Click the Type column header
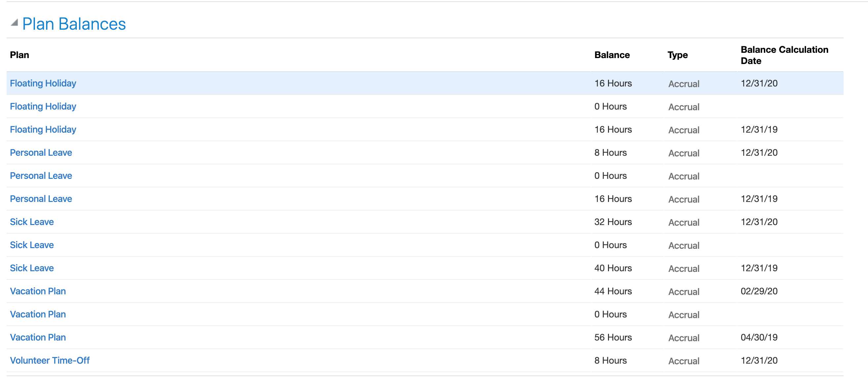 pos(677,55)
